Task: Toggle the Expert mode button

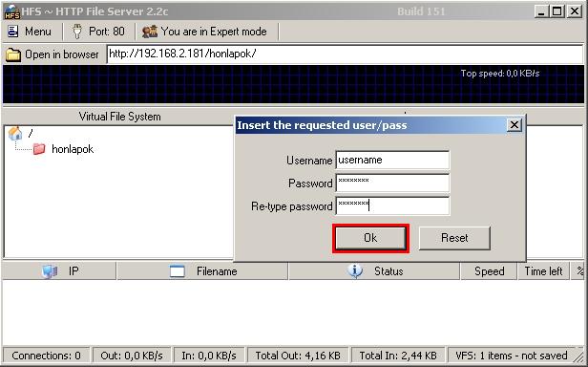Action: [x=204, y=32]
